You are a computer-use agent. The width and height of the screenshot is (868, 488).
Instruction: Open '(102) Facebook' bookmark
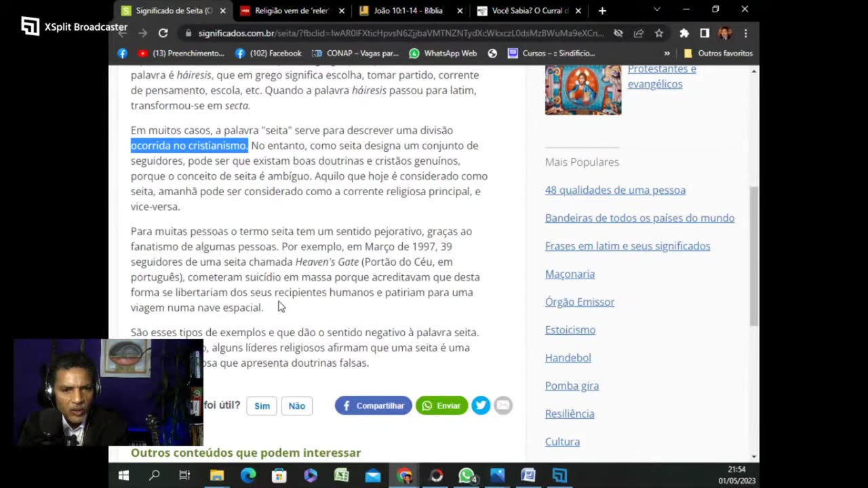(x=269, y=53)
